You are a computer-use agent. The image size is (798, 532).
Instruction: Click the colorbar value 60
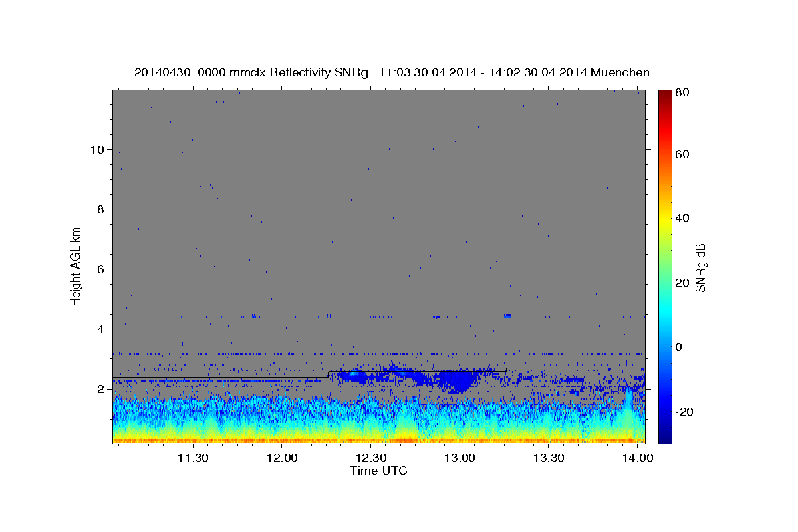coord(682,154)
